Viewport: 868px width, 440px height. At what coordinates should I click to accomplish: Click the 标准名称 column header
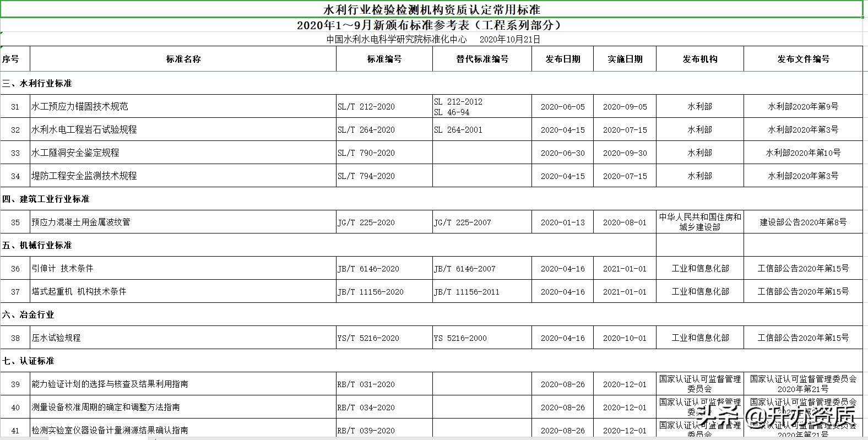(x=183, y=59)
